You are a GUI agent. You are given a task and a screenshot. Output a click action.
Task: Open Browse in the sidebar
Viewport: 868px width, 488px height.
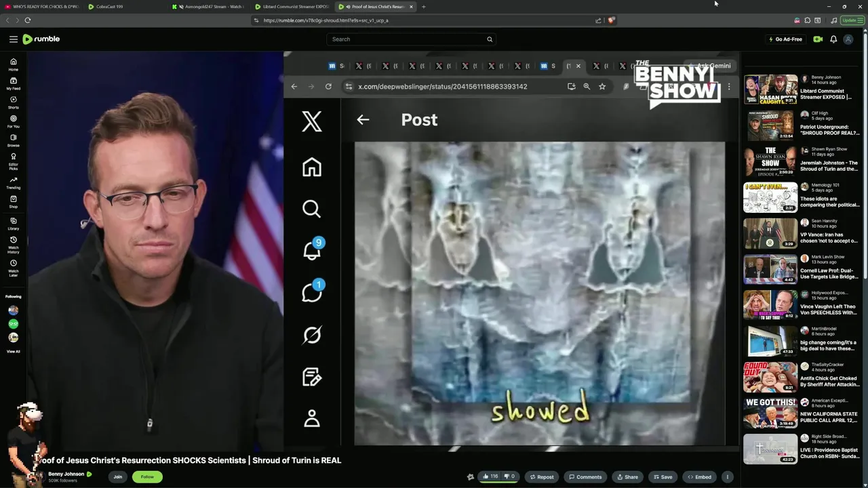pyautogui.click(x=13, y=140)
